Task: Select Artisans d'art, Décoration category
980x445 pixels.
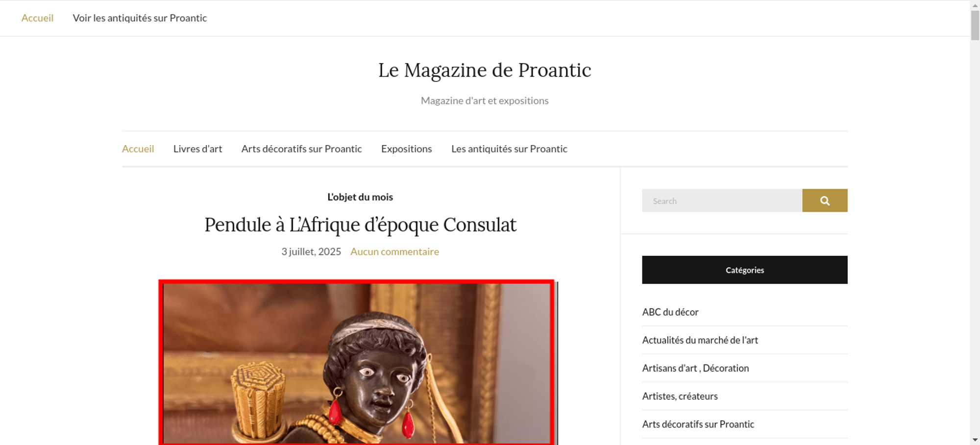Action: [x=695, y=368]
